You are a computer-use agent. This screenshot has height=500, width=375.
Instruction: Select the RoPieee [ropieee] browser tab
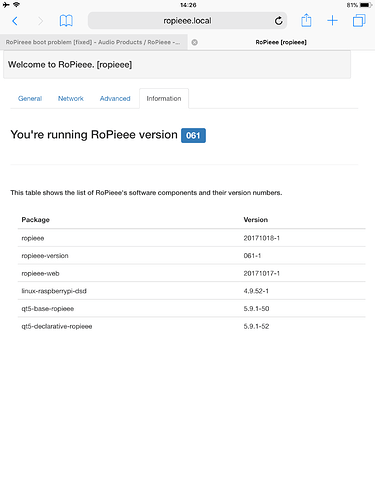point(281,42)
